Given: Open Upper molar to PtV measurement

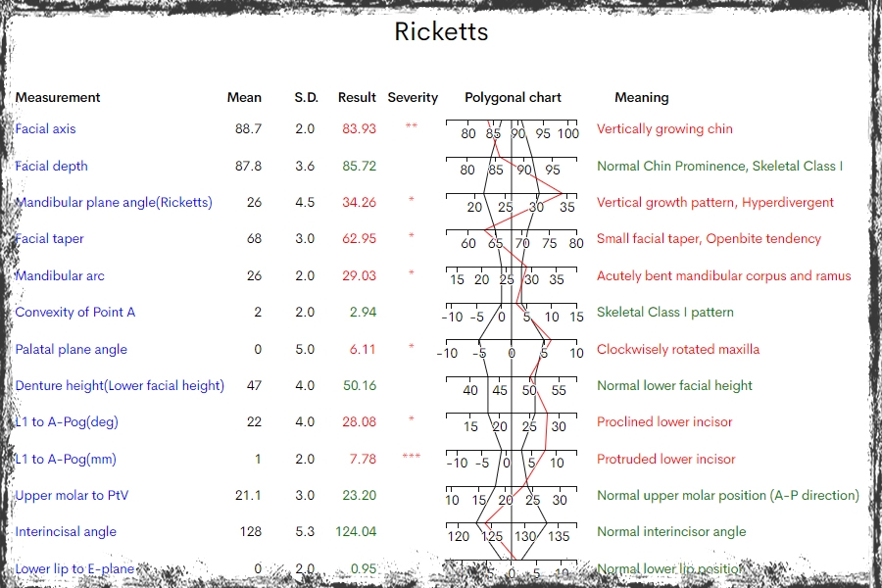Looking at the screenshot, I should tap(73, 496).
